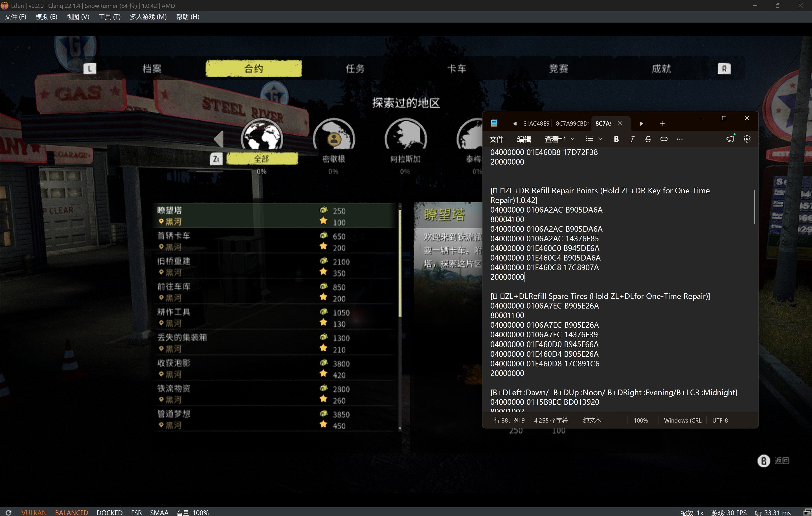Screen dimensions: 812x516
Task: Open the 文件 (F) menu in Eden
Action: pyautogui.click(x=16, y=17)
